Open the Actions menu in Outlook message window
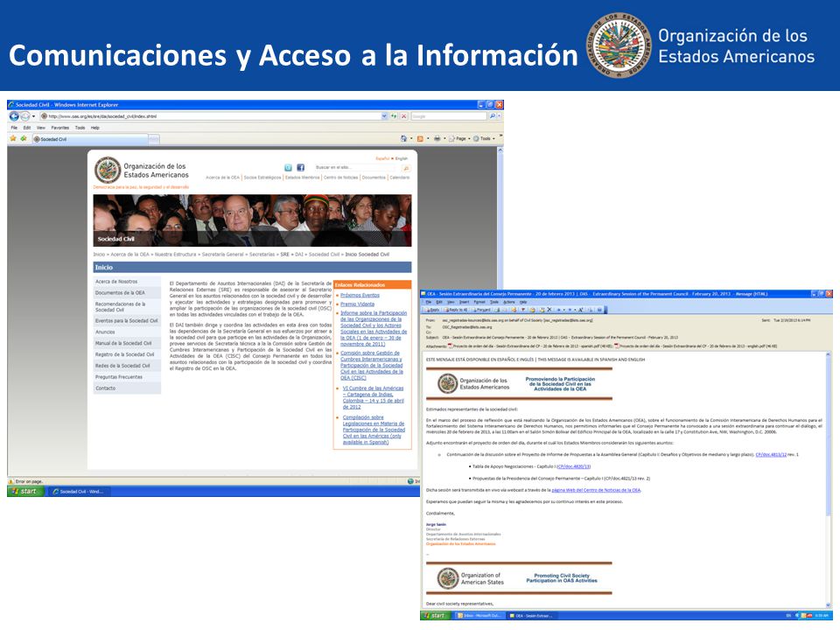840x630 pixels. coord(509,302)
